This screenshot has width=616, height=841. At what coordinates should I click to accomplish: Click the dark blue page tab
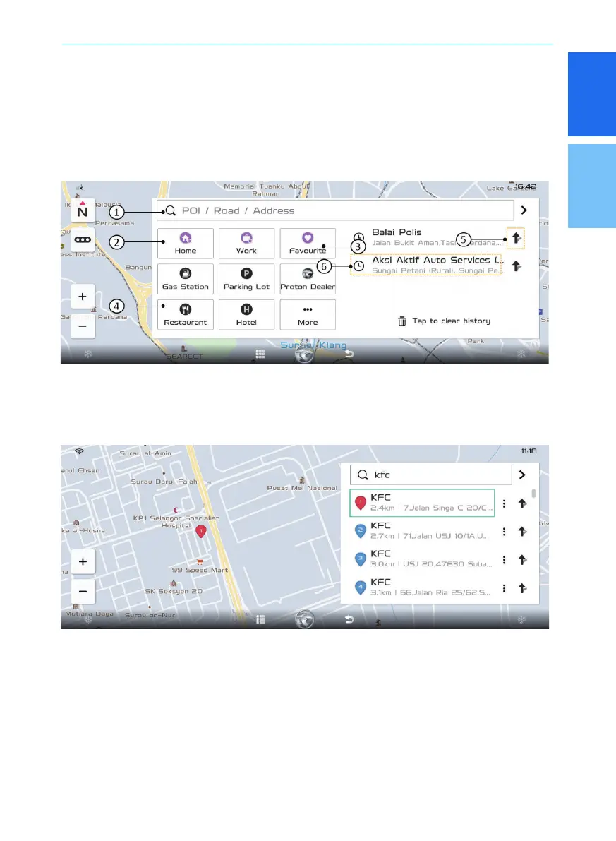[x=592, y=95]
